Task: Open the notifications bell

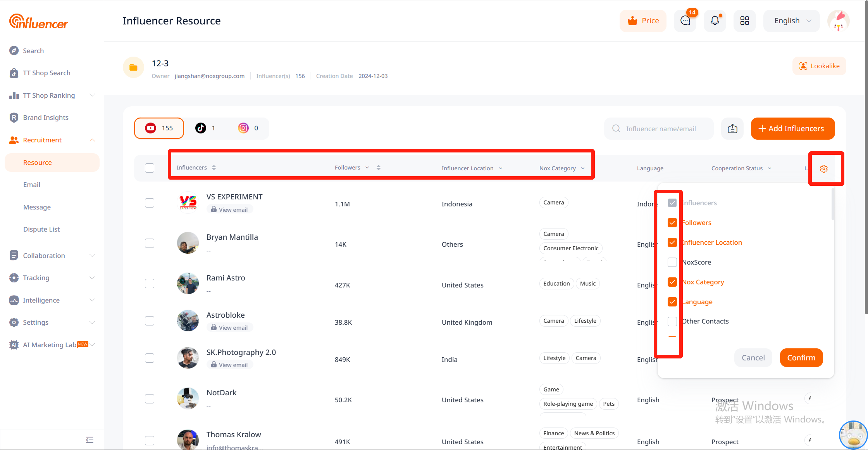Action: coord(715,21)
